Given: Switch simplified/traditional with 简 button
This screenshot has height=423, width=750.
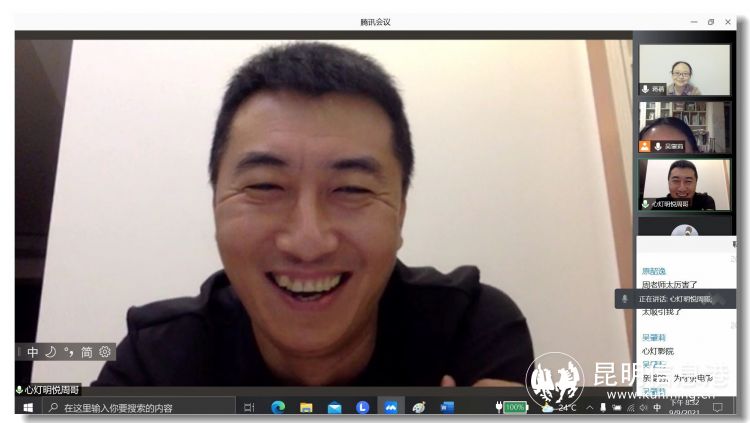Looking at the screenshot, I should pos(87,352).
